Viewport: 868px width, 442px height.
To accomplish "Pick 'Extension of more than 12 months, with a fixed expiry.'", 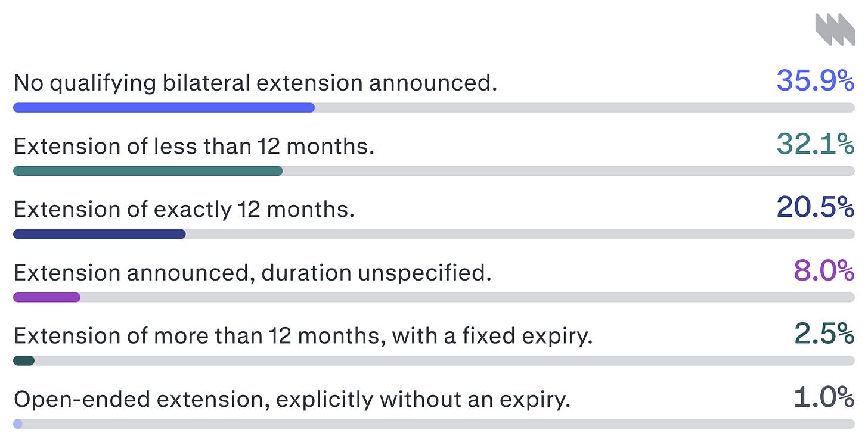I will (x=303, y=336).
